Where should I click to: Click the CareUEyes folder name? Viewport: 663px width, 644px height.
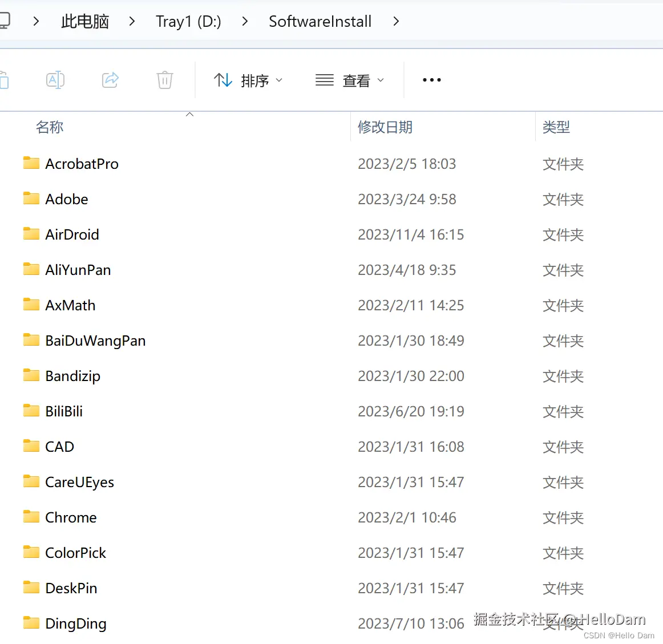79,483
